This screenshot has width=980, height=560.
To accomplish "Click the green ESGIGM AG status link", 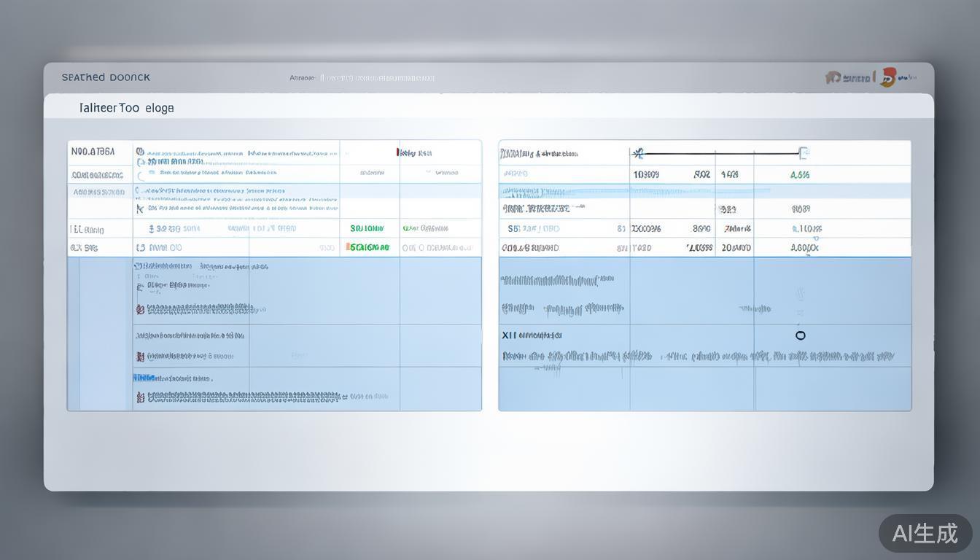I will pyautogui.click(x=370, y=248).
